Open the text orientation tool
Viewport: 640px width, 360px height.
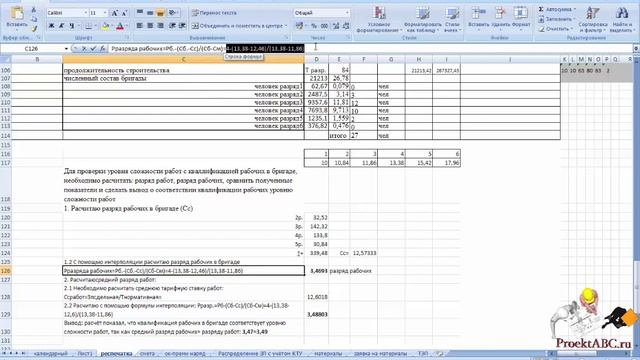point(173,13)
